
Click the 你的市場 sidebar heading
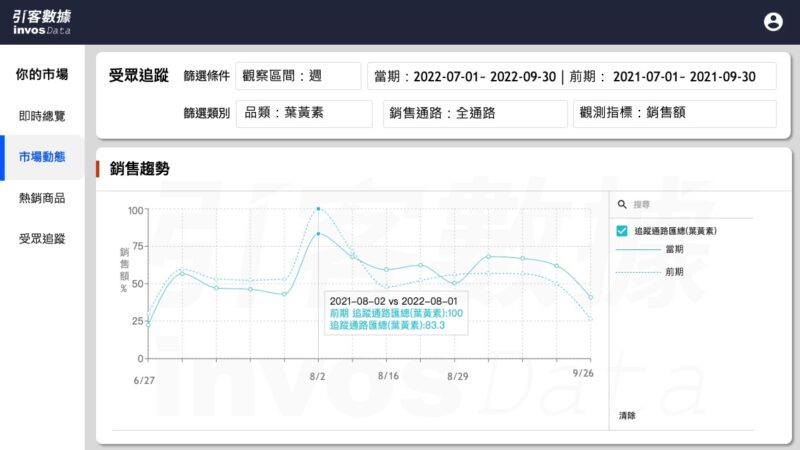tap(42, 74)
